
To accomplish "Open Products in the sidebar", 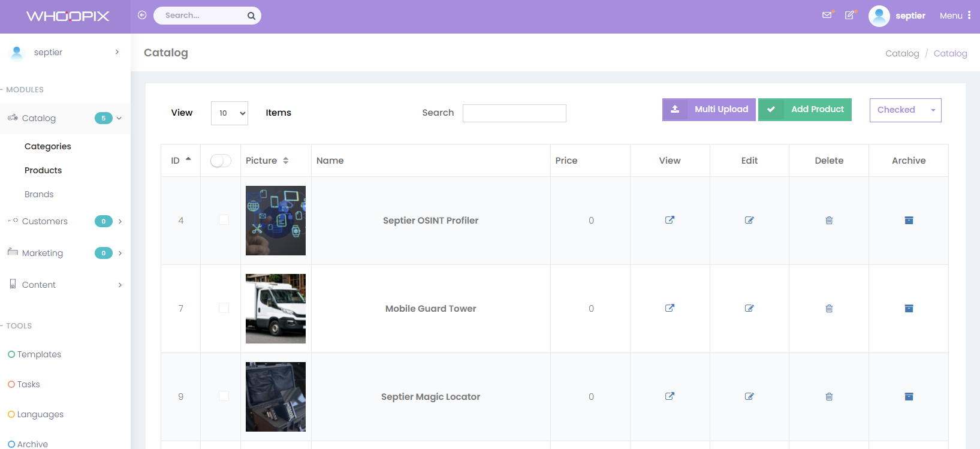I will pyautogui.click(x=43, y=170).
